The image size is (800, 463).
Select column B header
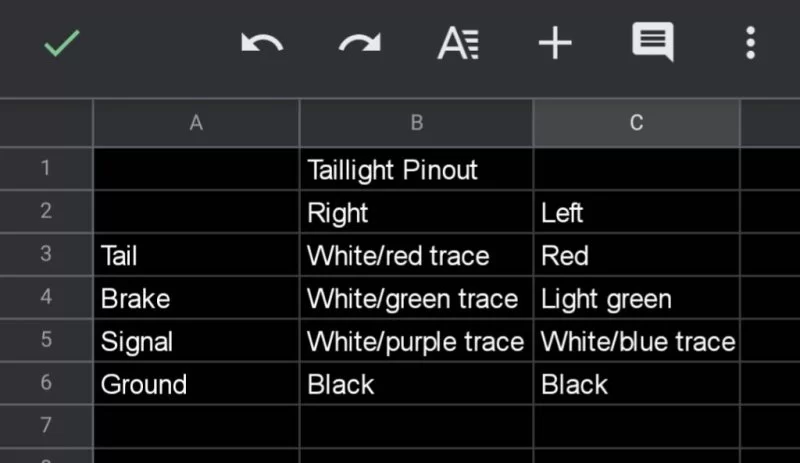click(x=416, y=123)
